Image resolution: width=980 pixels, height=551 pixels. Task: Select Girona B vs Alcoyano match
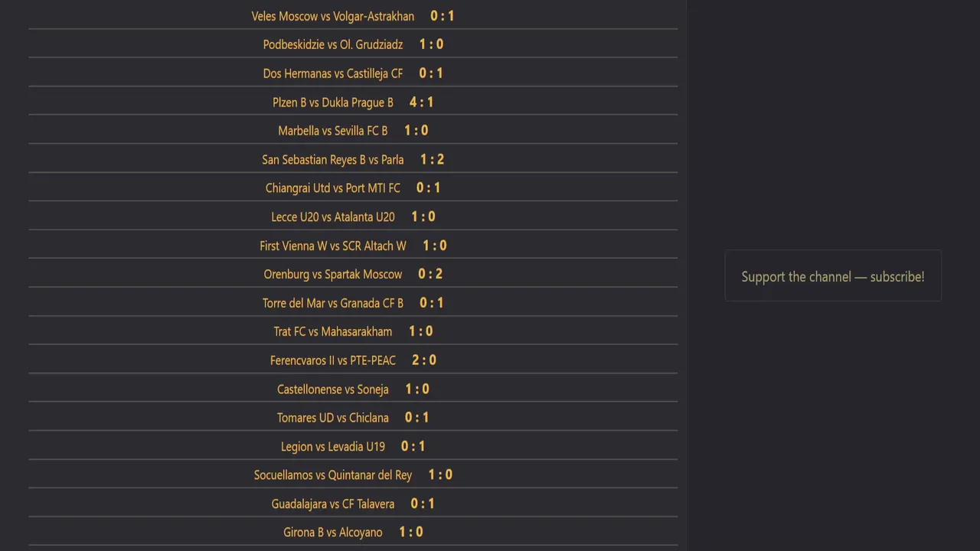click(333, 533)
